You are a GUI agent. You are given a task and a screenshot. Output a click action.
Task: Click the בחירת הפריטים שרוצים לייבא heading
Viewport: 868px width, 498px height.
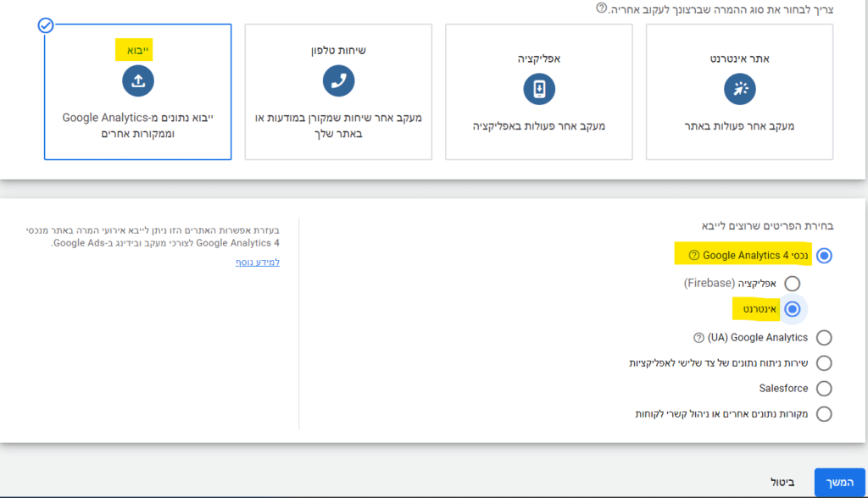767,226
